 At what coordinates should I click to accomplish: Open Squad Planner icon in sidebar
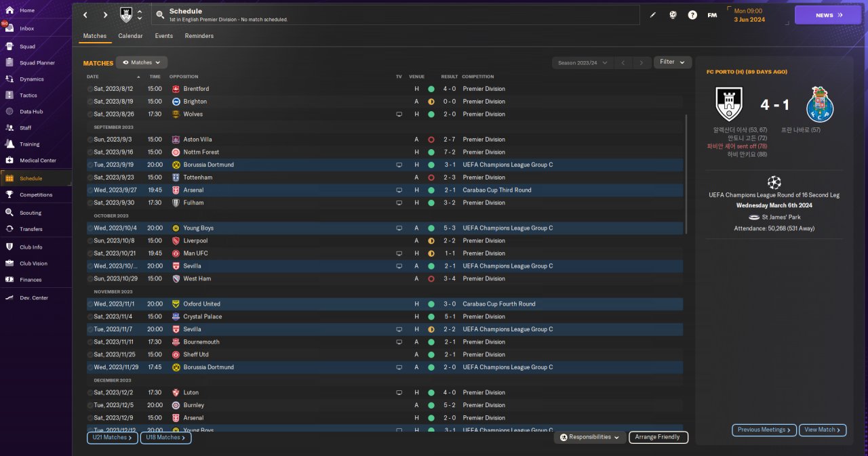[x=9, y=63]
